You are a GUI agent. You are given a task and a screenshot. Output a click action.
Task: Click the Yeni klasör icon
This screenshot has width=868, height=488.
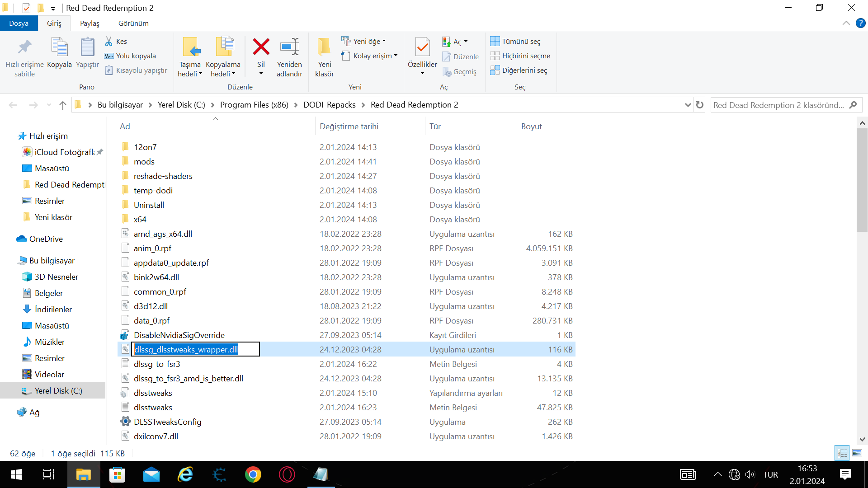(324, 47)
